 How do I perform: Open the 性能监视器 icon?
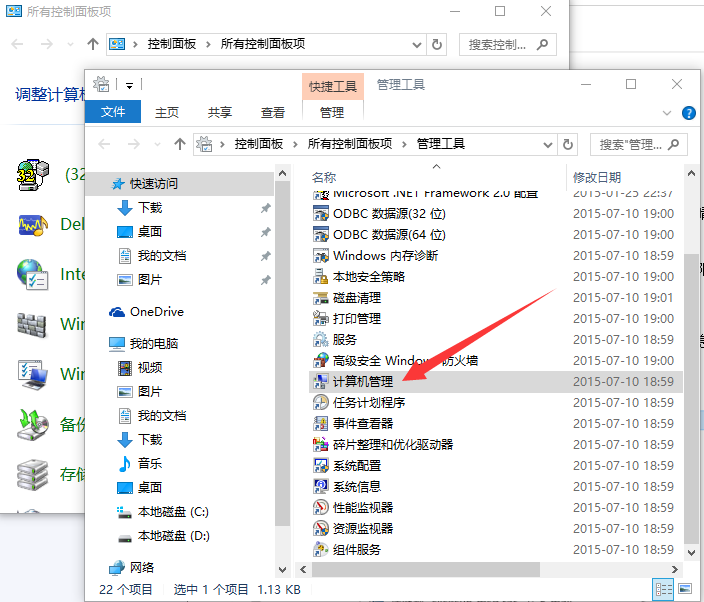click(321, 507)
